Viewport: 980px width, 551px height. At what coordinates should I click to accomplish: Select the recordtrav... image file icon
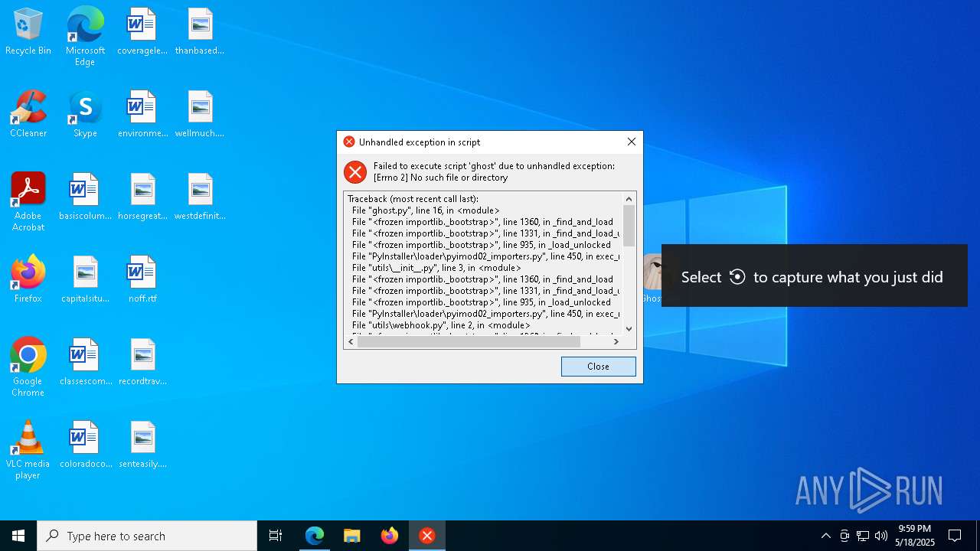coord(142,363)
